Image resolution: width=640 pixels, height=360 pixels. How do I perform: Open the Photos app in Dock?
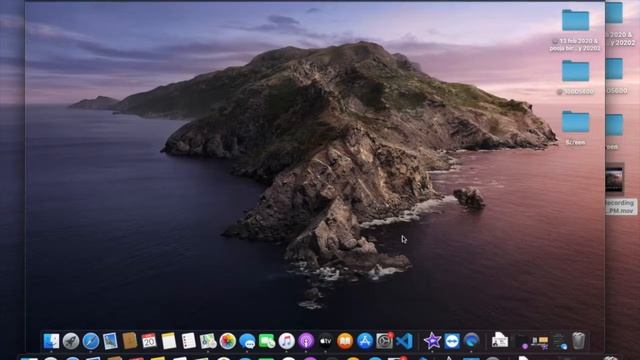click(x=227, y=341)
